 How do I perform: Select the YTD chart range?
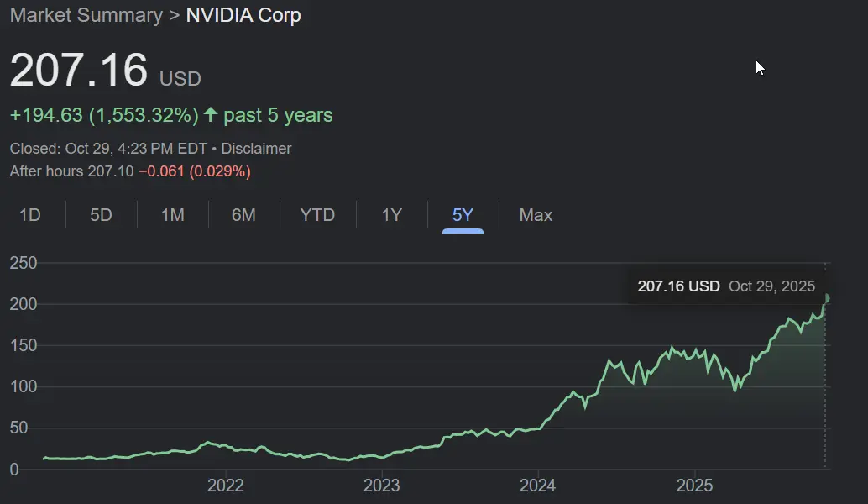click(317, 215)
